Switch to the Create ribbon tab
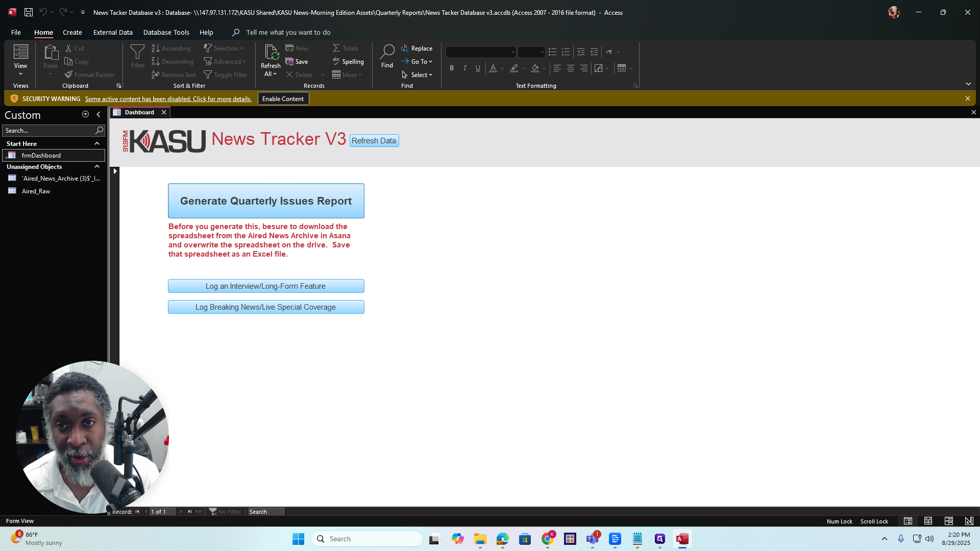The height and width of the screenshot is (551, 980). tap(72, 32)
